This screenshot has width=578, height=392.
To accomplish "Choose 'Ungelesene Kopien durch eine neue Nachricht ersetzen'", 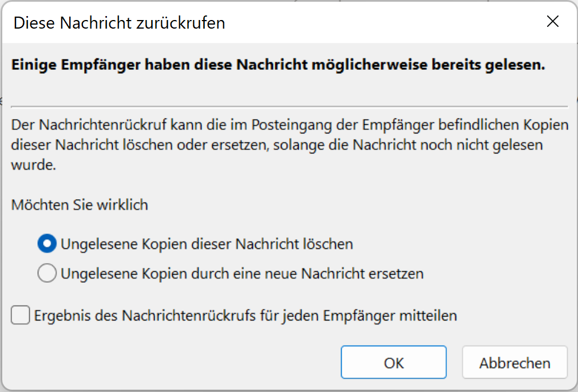I will tap(46, 274).
